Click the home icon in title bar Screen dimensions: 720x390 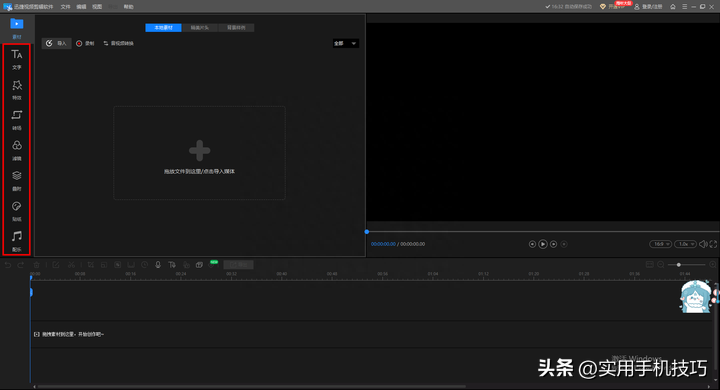click(x=673, y=6)
